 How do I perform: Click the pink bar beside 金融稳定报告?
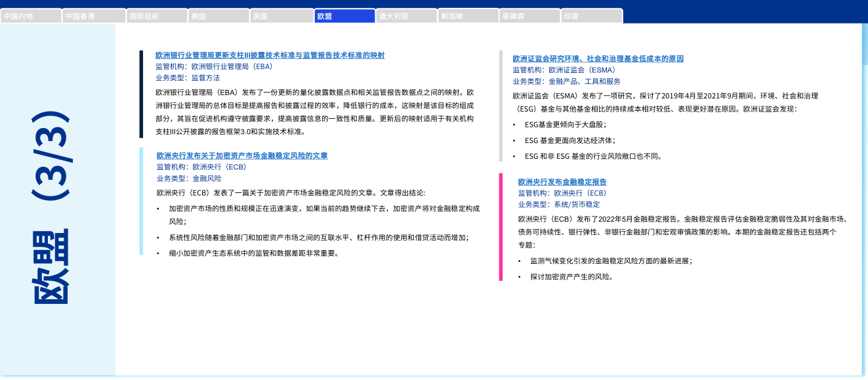click(501, 226)
